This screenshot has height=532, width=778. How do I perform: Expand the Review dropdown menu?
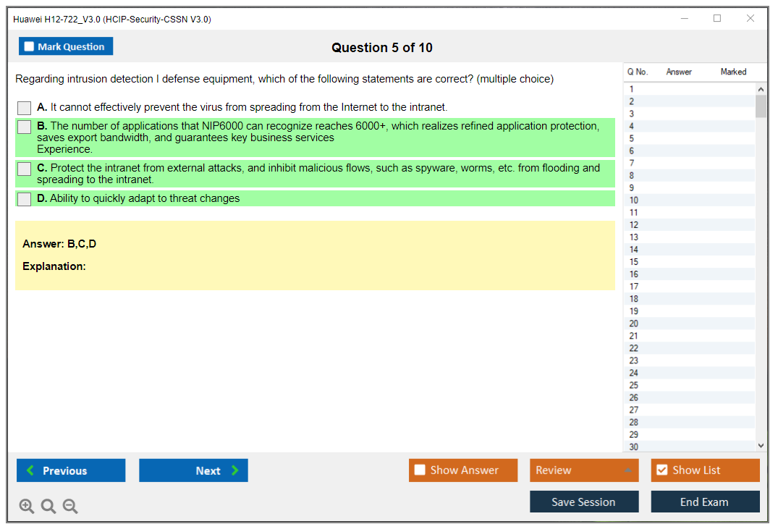627,470
